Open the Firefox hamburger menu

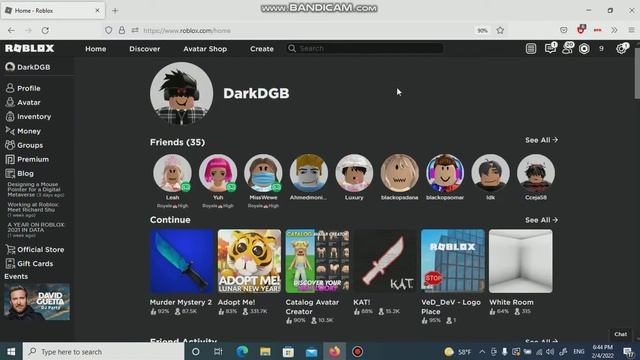click(631, 30)
